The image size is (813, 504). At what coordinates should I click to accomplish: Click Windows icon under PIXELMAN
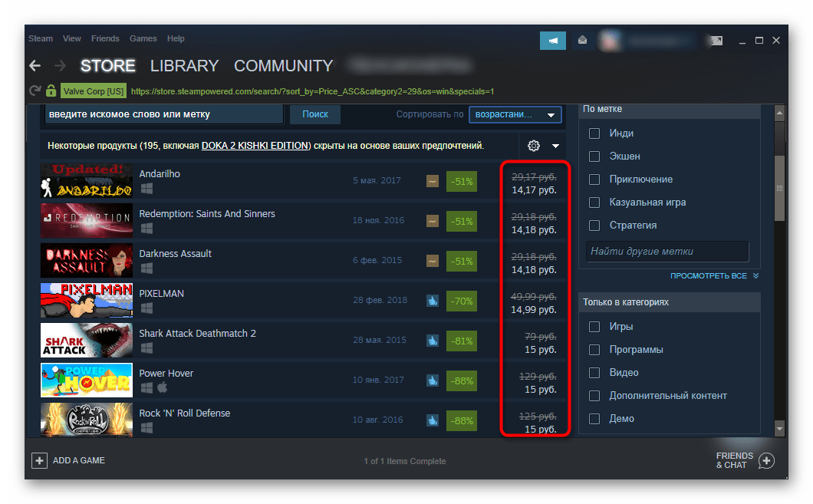(x=146, y=308)
